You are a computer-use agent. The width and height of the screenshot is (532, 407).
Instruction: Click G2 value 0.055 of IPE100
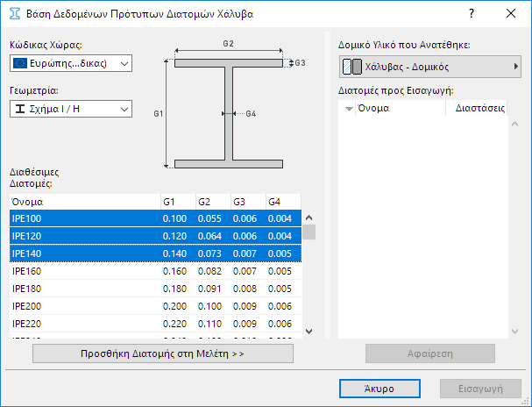coord(209,218)
